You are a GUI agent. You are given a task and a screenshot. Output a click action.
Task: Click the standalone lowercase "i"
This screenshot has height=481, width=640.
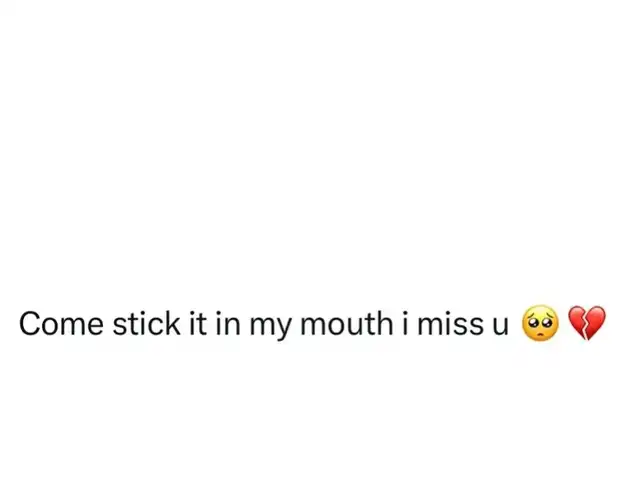pos(405,323)
